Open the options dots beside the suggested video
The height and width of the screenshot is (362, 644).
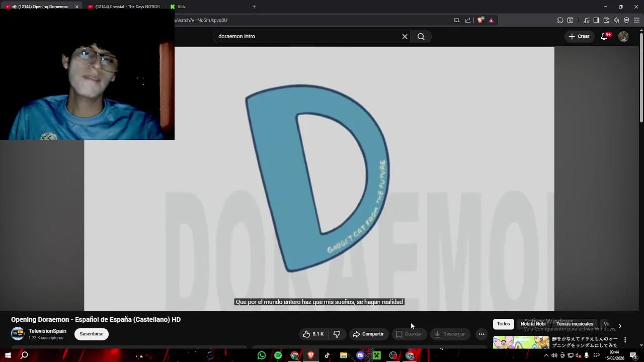click(625, 340)
